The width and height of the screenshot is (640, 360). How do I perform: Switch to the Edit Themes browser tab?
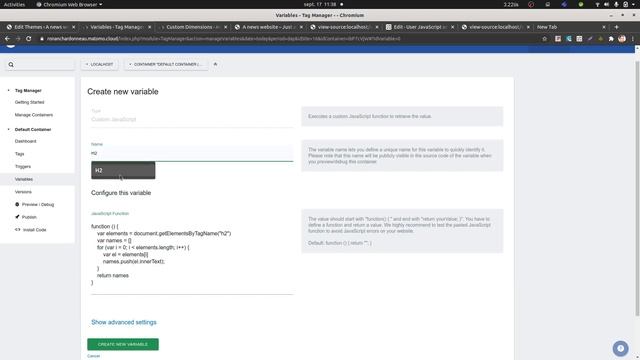41,27
